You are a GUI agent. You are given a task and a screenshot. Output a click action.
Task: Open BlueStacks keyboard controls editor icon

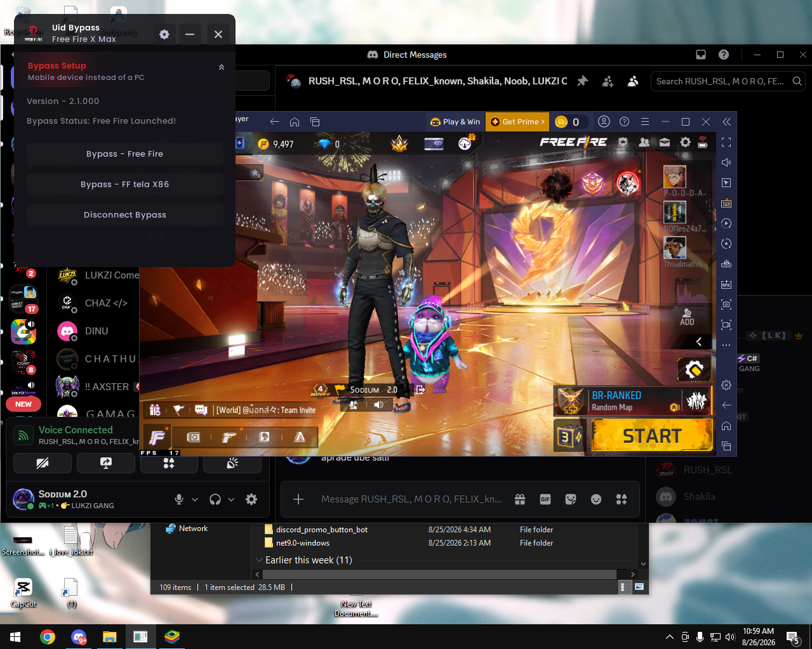[x=726, y=203]
